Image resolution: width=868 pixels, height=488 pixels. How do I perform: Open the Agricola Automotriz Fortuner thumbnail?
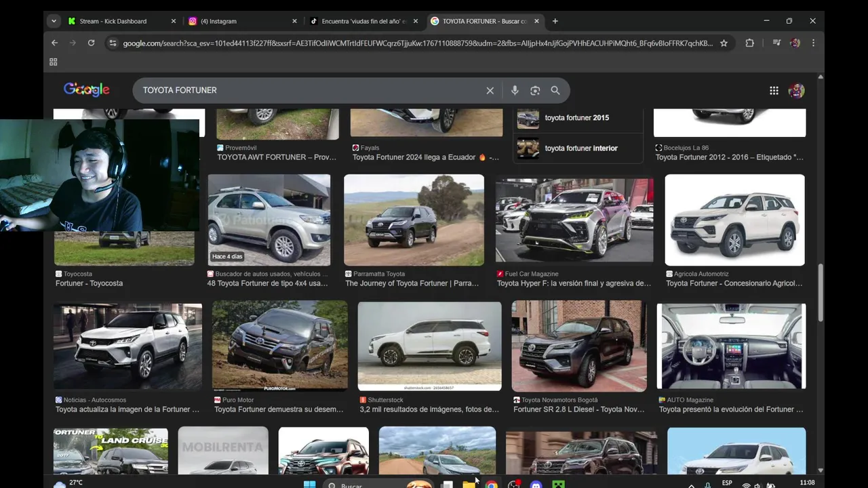[x=734, y=220]
